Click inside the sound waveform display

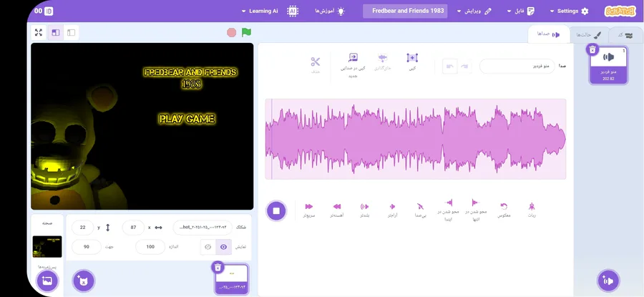coord(416,139)
